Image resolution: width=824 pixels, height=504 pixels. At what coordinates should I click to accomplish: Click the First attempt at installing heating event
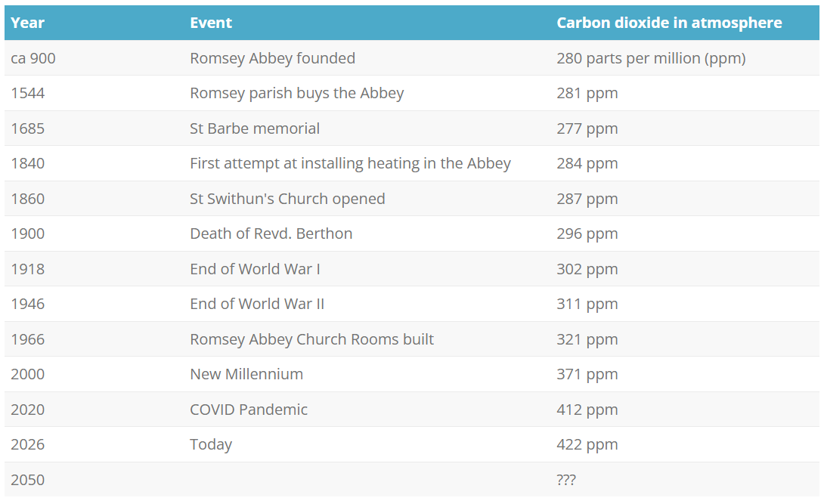point(350,163)
